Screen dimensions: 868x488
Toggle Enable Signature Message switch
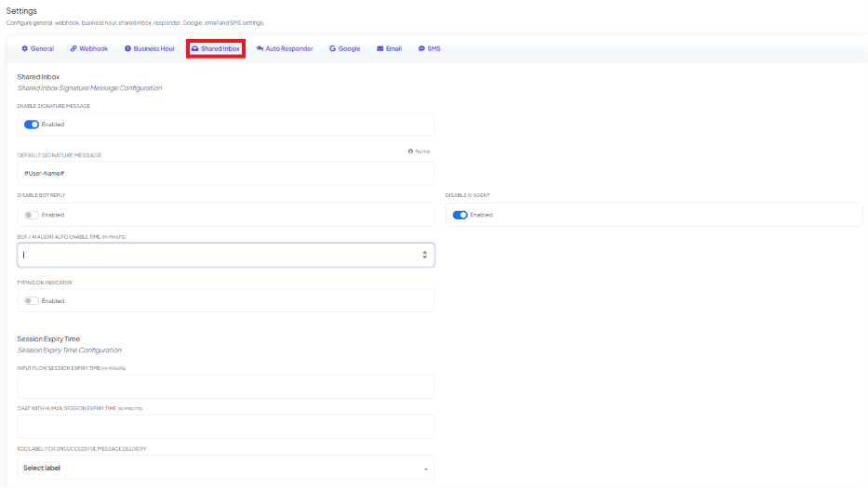click(x=32, y=125)
